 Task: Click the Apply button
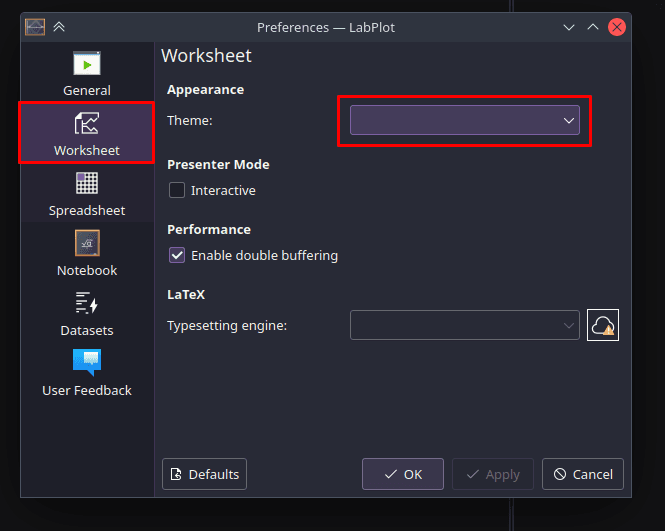click(493, 474)
